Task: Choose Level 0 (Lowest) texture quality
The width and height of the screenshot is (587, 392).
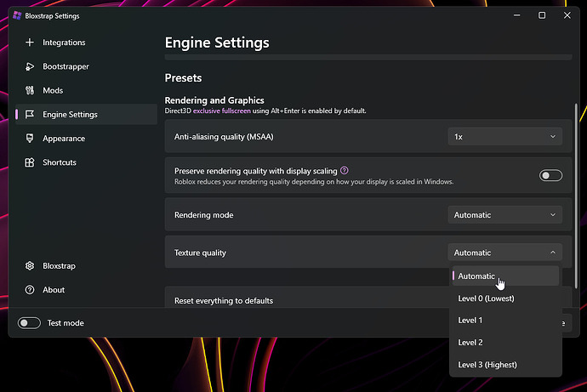Action: pos(505,298)
